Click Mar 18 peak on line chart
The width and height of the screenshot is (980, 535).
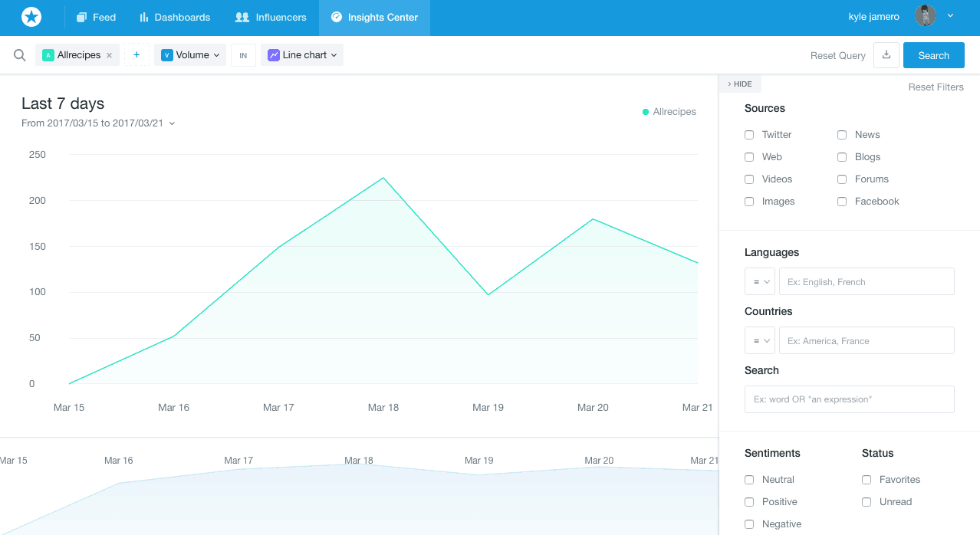pos(383,178)
